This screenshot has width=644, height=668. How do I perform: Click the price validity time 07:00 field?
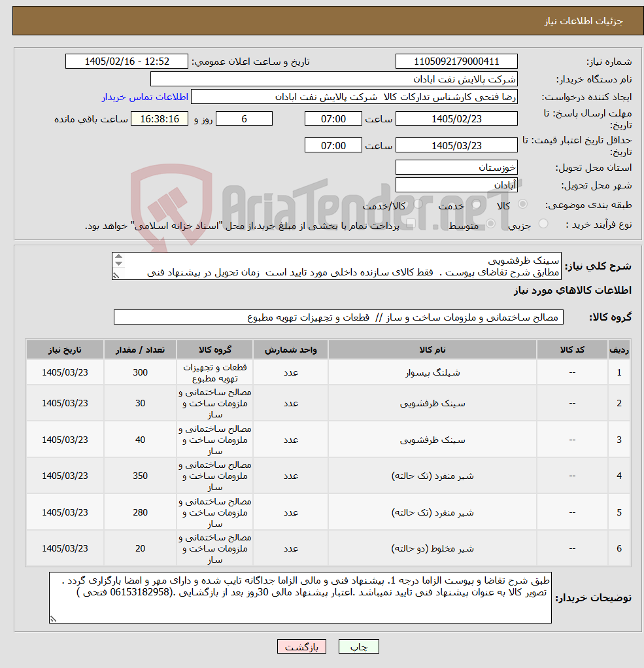[333, 145]
